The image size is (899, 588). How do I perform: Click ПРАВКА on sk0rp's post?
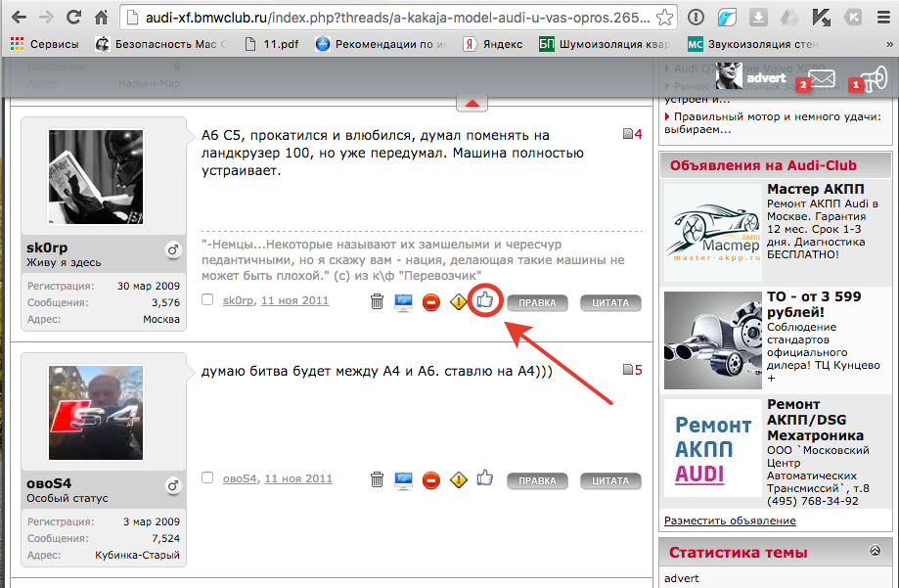point(537,303)
